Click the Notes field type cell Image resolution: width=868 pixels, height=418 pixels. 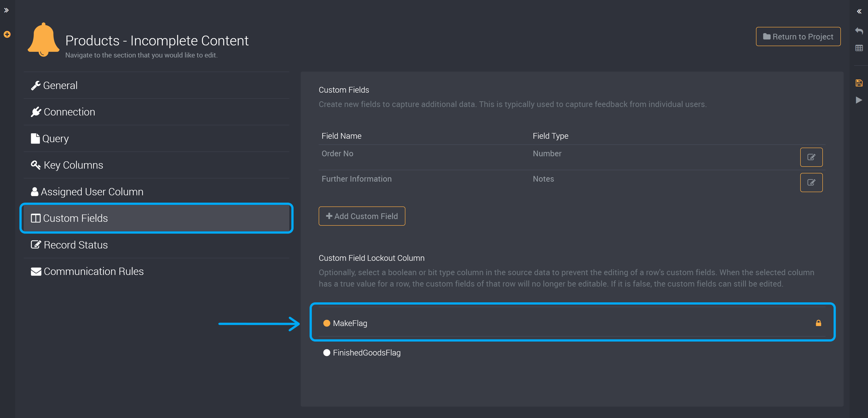[x=543, y=179]
